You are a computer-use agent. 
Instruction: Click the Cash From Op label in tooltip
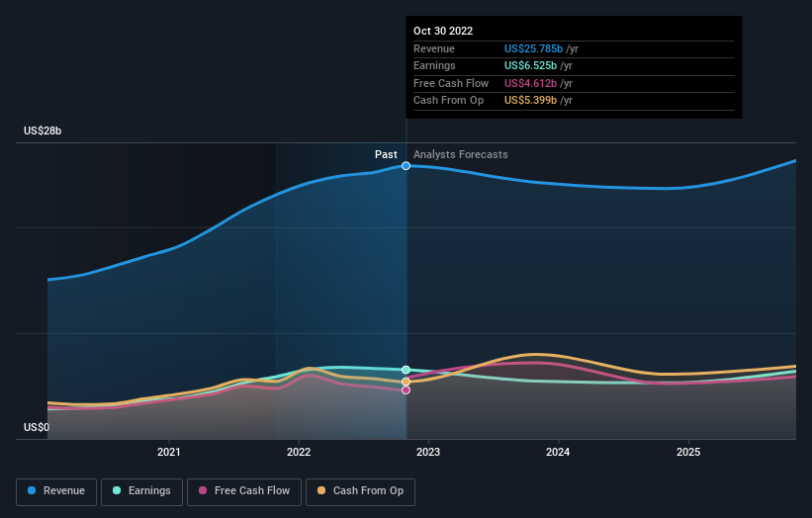(448, 101)
